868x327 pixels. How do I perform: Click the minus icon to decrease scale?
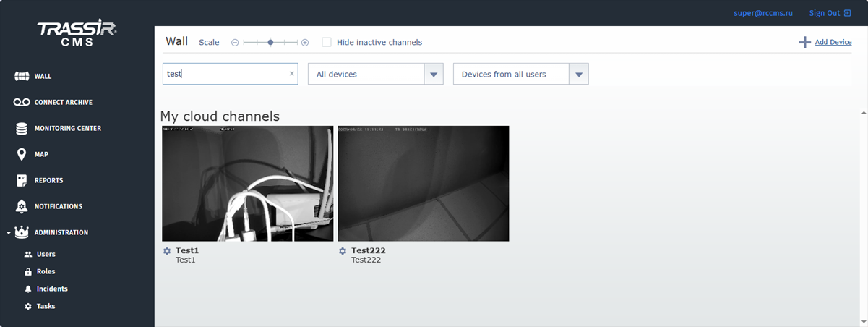point(235,43)
